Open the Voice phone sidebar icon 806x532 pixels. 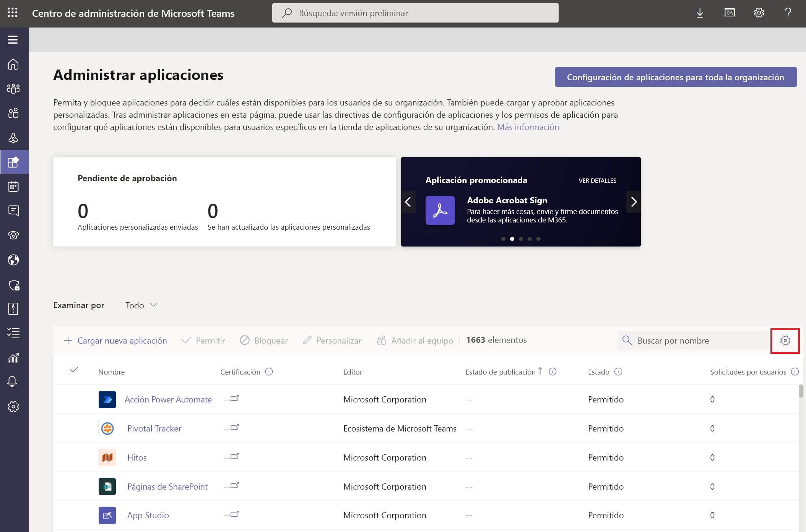coord(13,235)
